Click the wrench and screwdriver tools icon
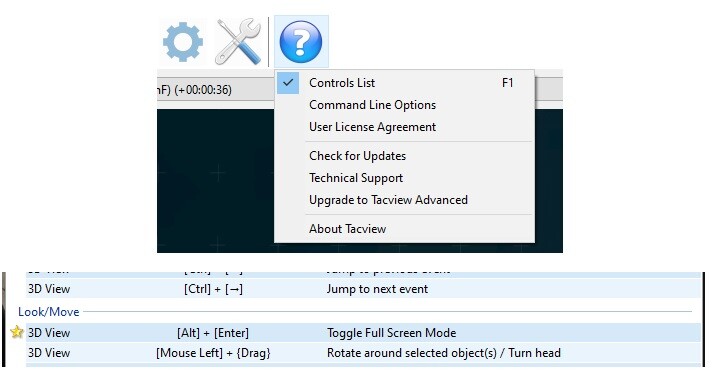Screen dimensions: 714x378 pos(239,41)
